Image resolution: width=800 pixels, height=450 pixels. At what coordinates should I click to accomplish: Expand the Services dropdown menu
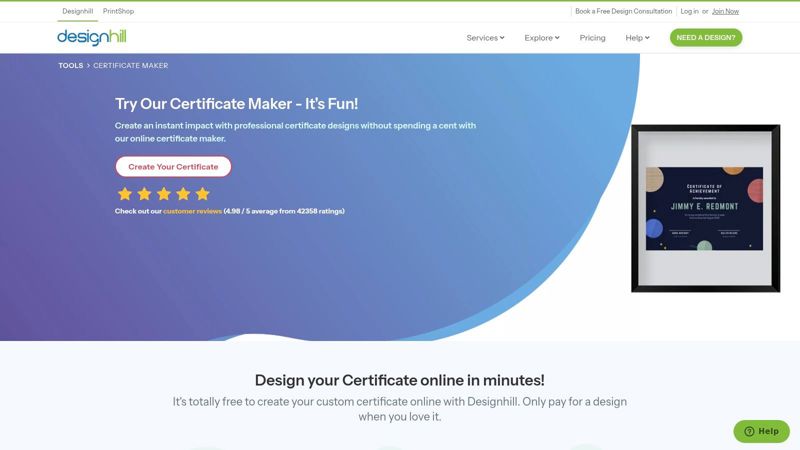pos(485,38)
